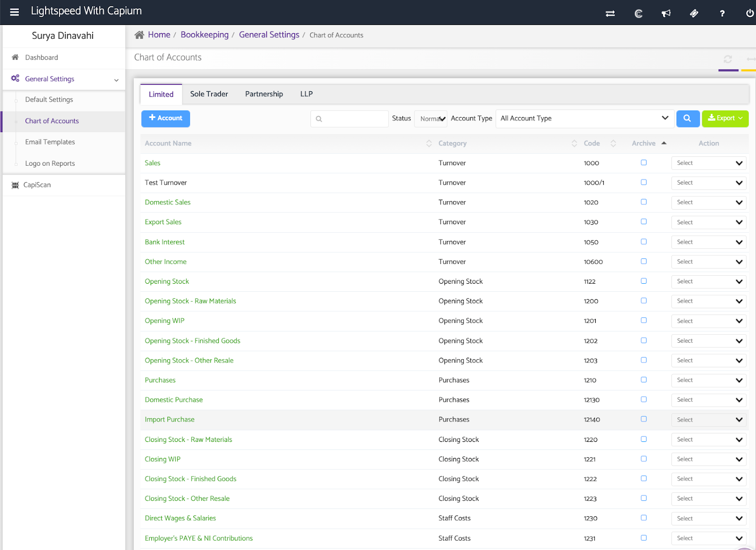Click the Capium C logo icon
The image size is (756, 550).
pyautogui.click(x=638, y=13)
